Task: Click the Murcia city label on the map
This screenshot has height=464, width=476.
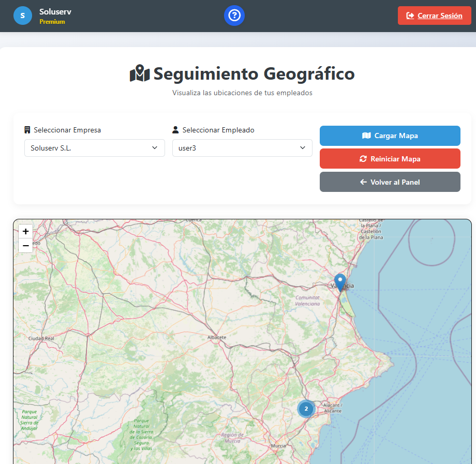Action: [x=278, y=445]
